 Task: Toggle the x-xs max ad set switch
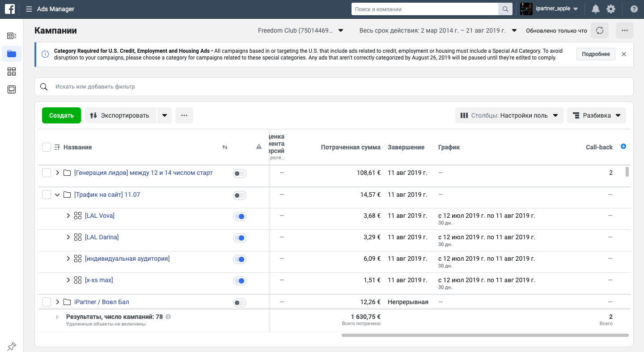pyautogui.click(x=239, y=281)
